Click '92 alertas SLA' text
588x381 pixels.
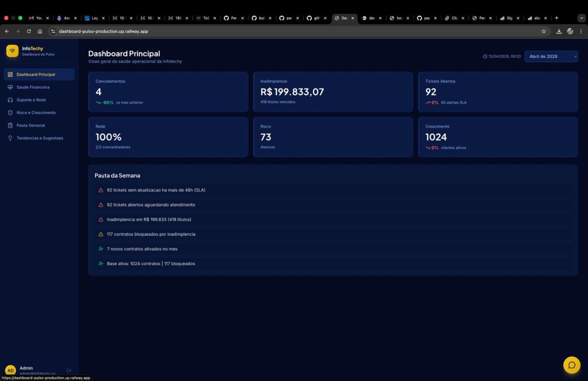coord(454,102)
